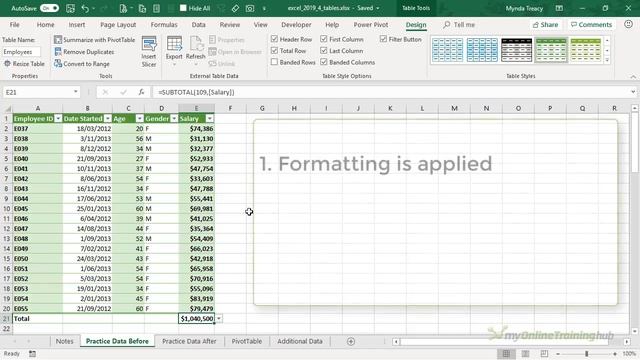Go to Practice Data After sheet
Viewport: 640px width, 360px height.
click(189, 341)
